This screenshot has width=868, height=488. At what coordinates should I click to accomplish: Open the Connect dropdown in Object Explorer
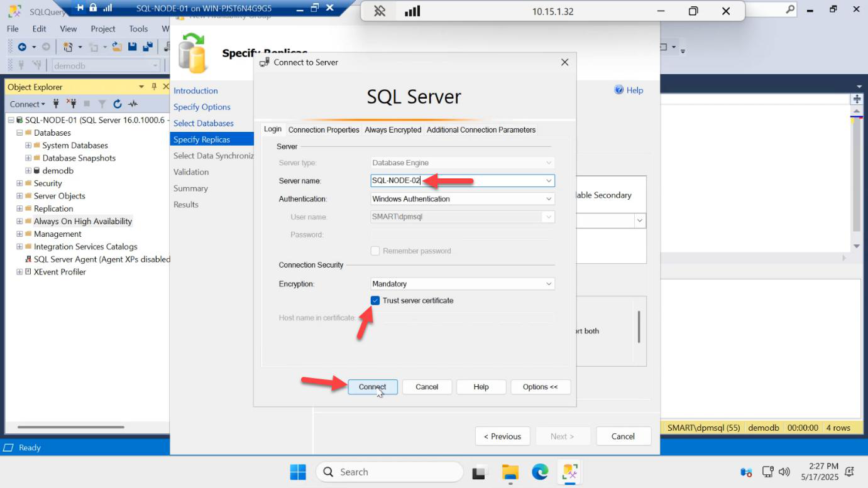pos(27,104)
